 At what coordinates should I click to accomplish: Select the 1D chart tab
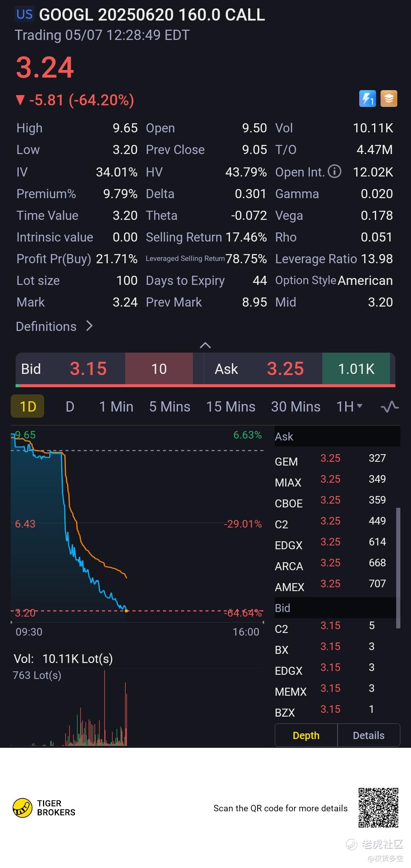coord(28,407)
